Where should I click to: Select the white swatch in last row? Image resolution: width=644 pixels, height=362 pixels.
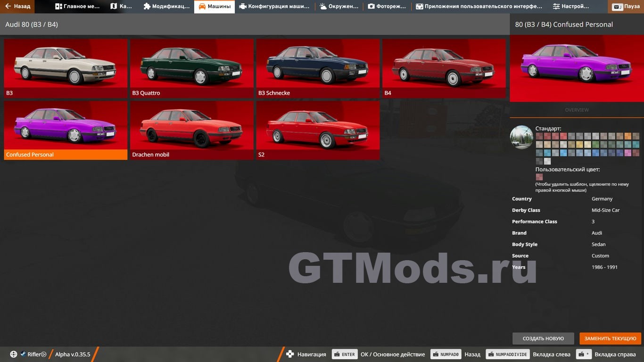click(x=547, y=161)
